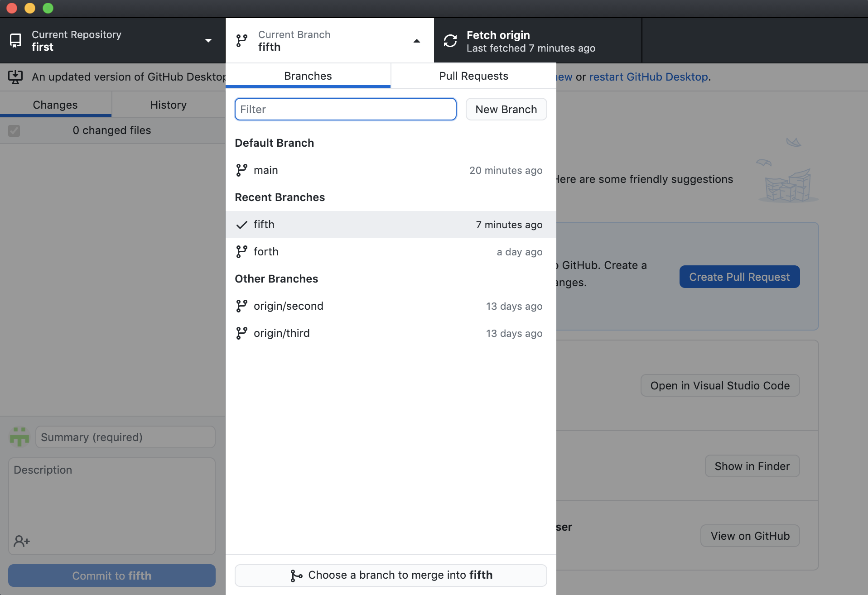Click the add co-authors icon
The image size is (868, 595).
(22, 541)
